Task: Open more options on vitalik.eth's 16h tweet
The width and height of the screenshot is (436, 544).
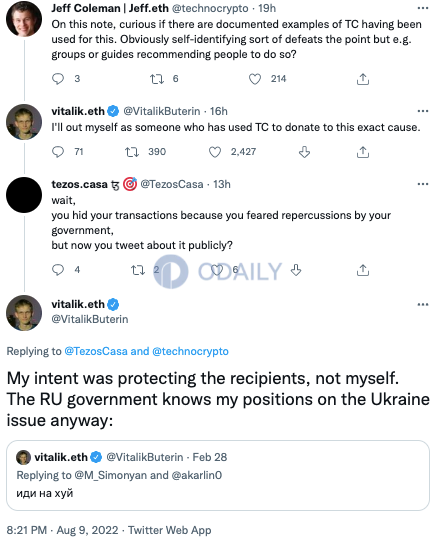Action: click(x=423, y=111)
